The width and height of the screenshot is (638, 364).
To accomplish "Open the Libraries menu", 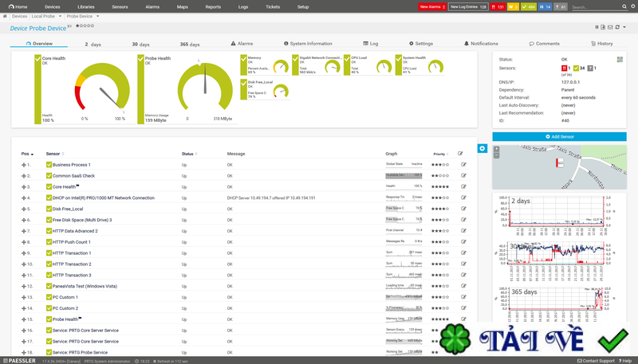I will tap(86, 7).
